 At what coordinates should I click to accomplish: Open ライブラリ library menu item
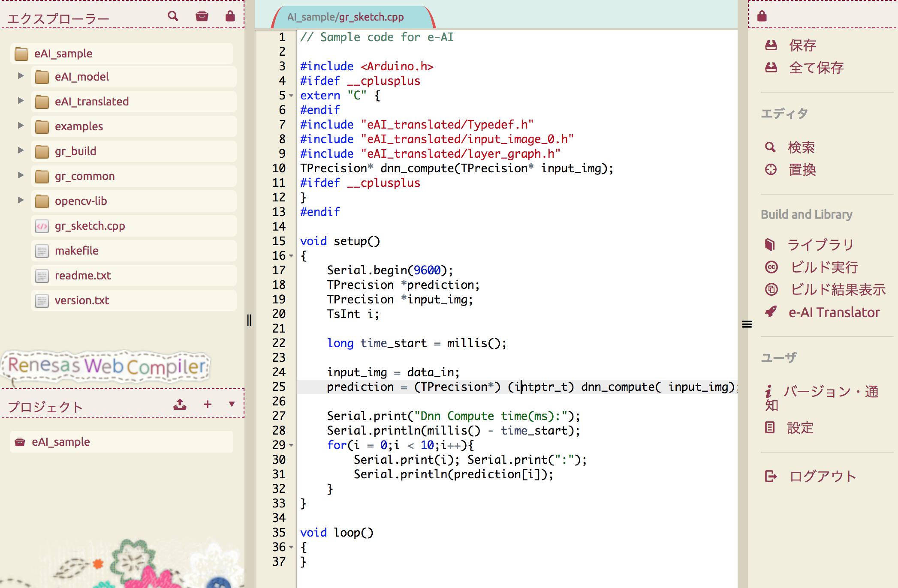(x=820, y=245)
